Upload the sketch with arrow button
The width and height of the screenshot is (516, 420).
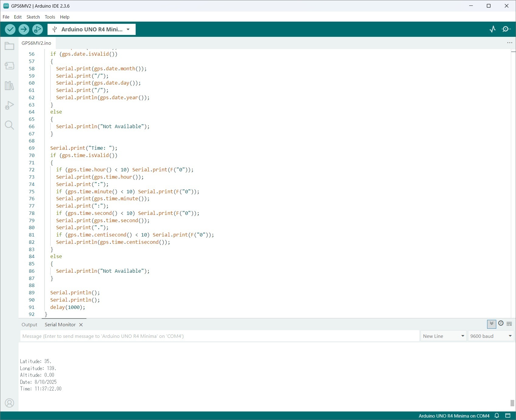(24, 29)
